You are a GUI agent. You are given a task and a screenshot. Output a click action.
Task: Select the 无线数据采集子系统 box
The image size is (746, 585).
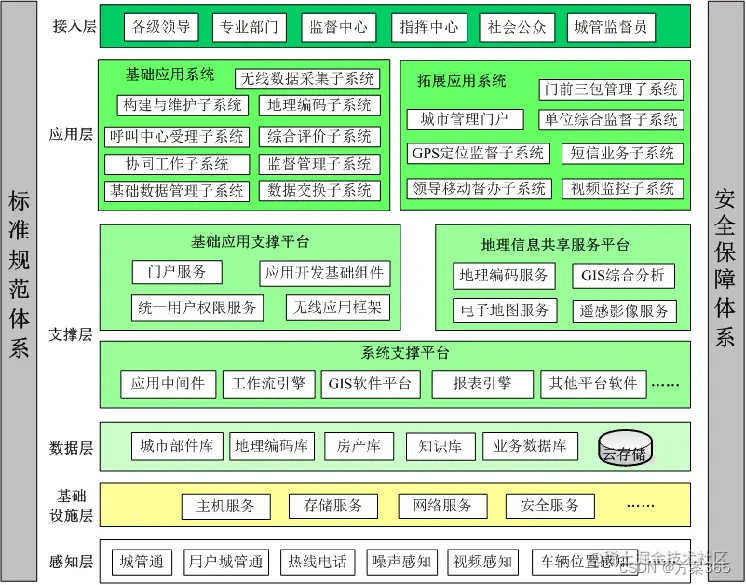(x=307, y=79)
